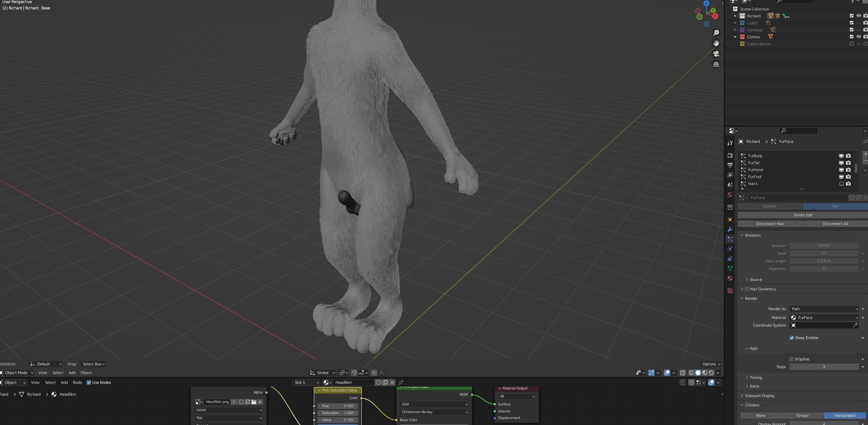Open Slot 1 material slot dropdown
The image size is (868, 425).
306,382
